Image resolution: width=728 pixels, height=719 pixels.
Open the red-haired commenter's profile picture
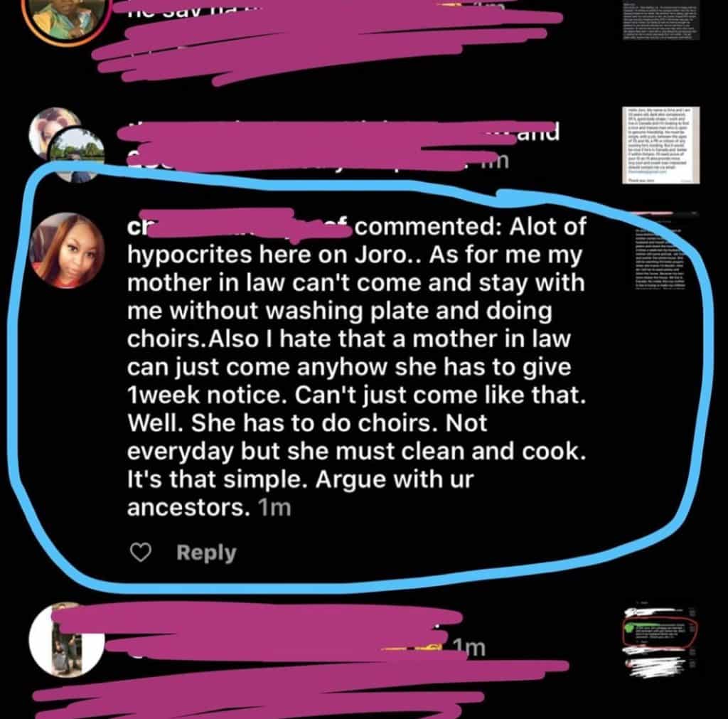[x=66, y=250]
